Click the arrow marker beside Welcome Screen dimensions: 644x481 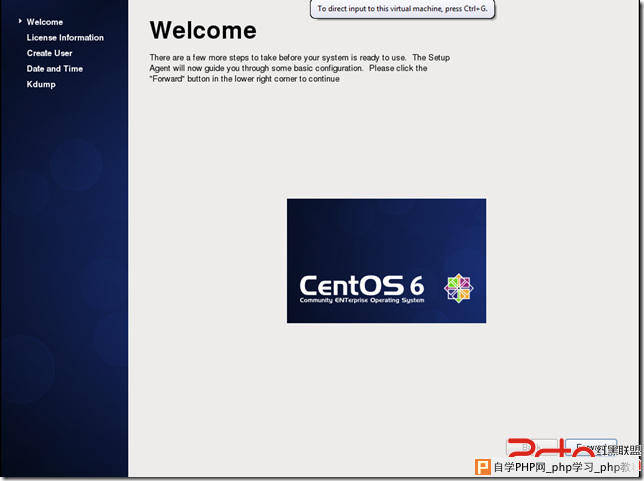tap(20, 21)
